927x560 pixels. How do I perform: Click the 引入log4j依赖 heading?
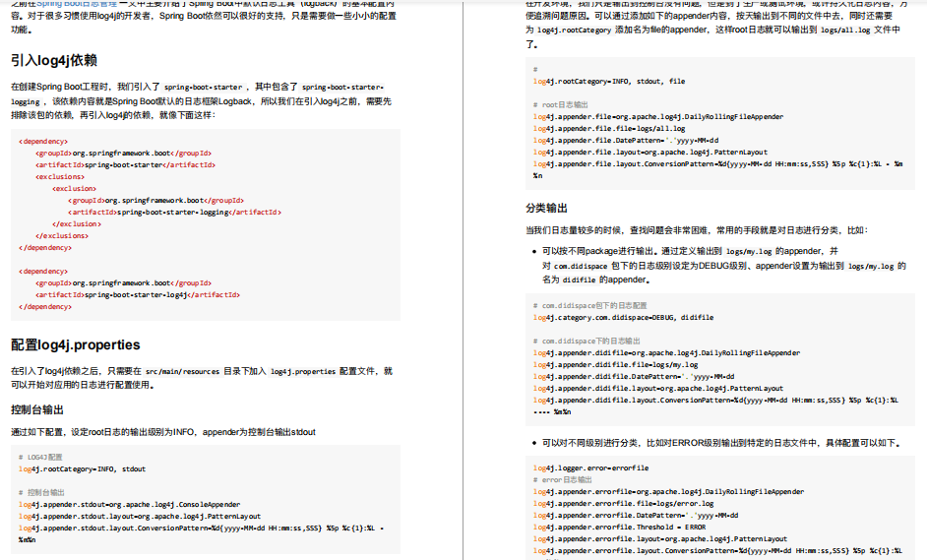click(x=54, y=60)
